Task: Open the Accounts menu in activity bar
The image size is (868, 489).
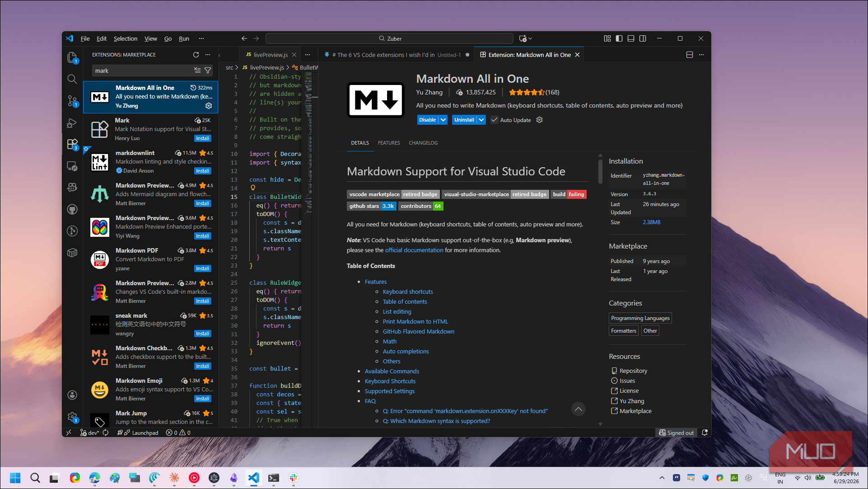Action: point(72,395)
